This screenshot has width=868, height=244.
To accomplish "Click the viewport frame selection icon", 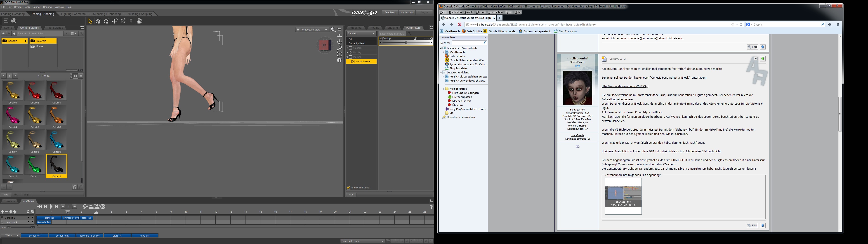I will pos(339,54).
